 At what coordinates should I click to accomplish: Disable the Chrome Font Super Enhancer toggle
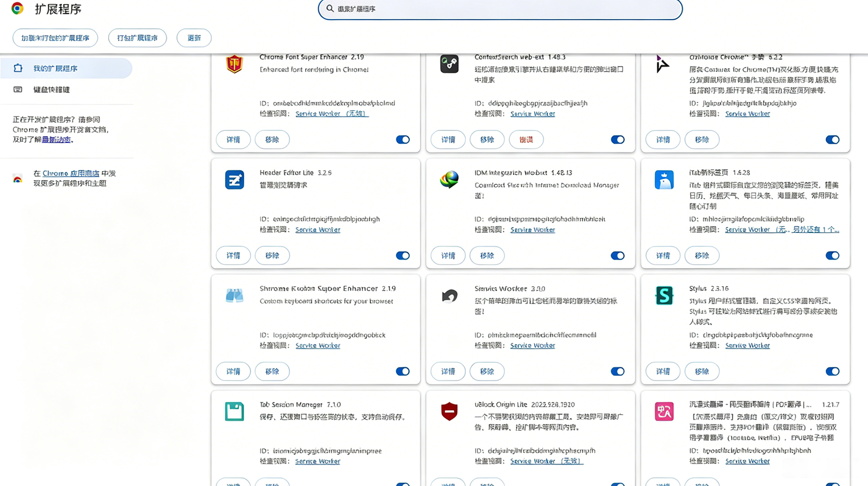pyautogui.click(x=403, y=140)
